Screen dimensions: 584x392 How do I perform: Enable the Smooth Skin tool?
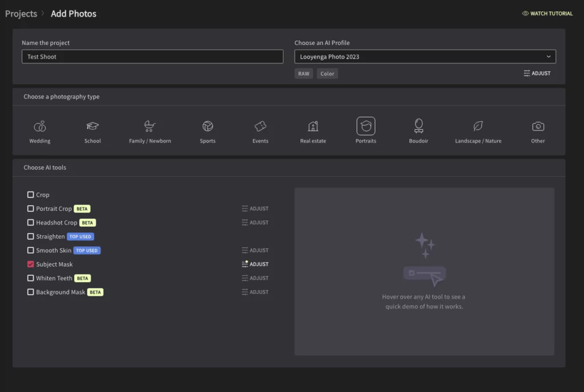pyautogui.click(x=30, y=250)
